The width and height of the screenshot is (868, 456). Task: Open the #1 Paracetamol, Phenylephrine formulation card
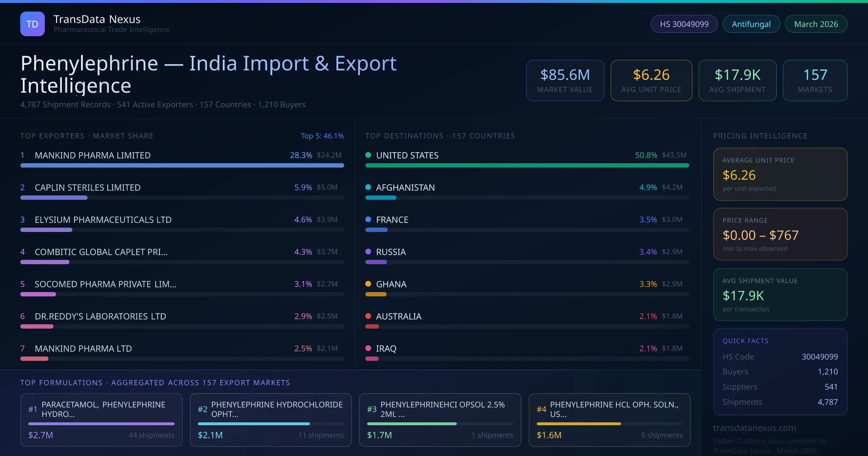[x=101, y=420]
